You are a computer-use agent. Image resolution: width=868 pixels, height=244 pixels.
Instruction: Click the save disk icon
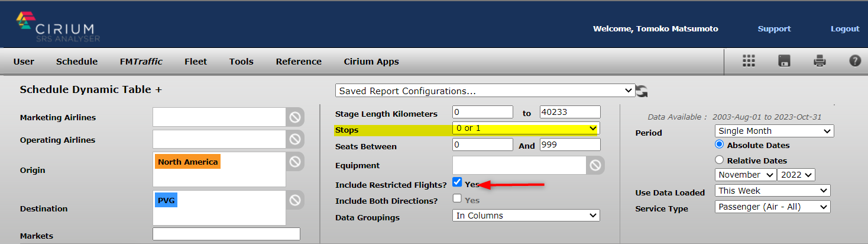785,61
